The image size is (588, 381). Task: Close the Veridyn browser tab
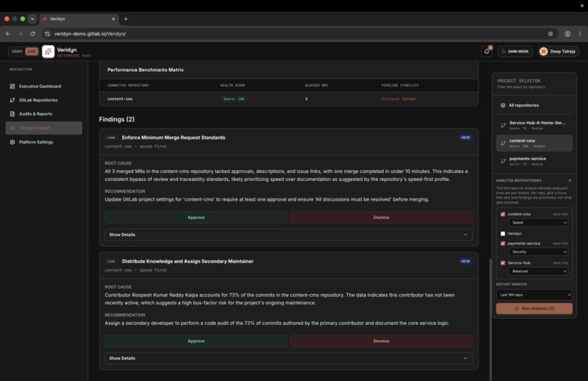tap(113, 19)
